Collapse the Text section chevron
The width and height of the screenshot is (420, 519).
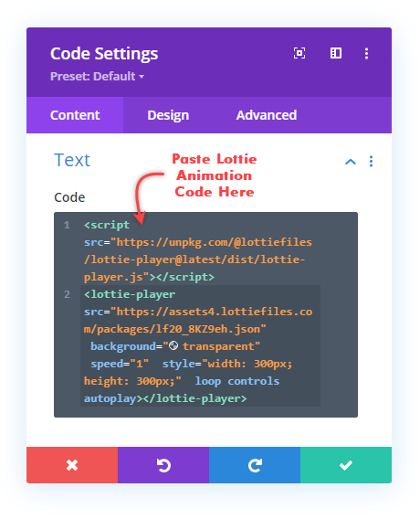[351, 162]
